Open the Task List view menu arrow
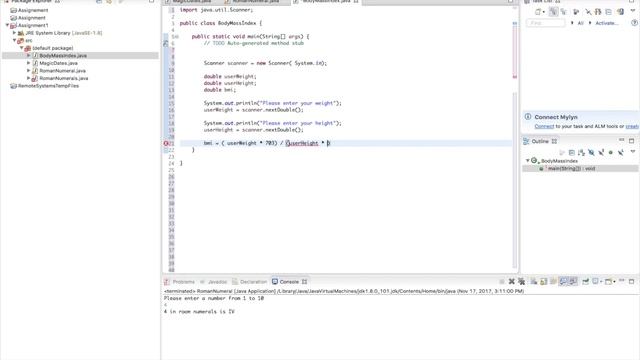Image resolution: width=640 pixels, height=360 pixels. click(633, 11)
